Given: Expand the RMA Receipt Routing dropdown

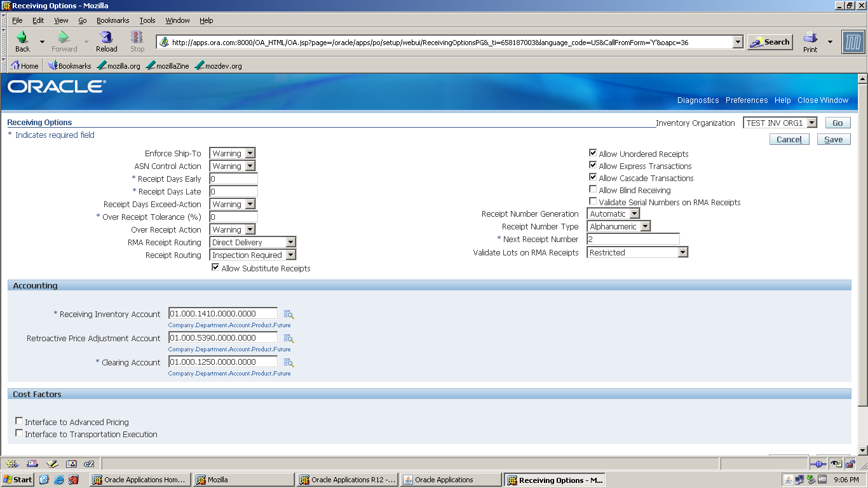Looking at the screenshot, I should point(290,242).
